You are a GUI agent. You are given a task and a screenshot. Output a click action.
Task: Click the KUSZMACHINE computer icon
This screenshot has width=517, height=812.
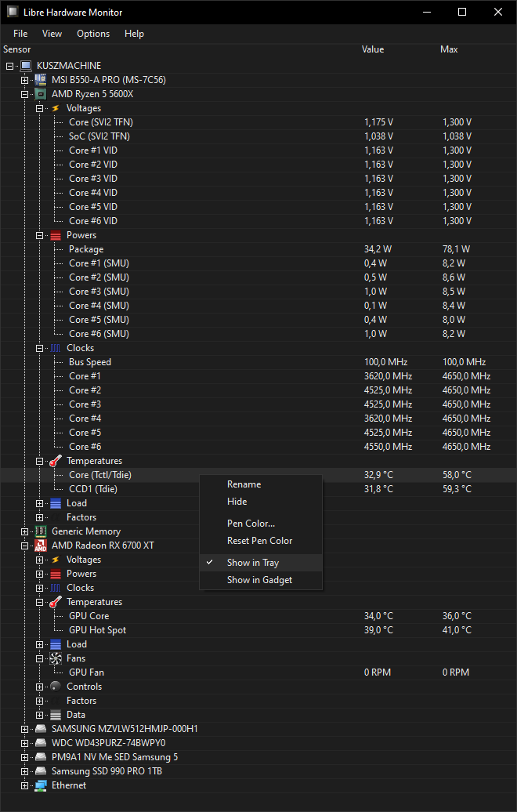[x=25, y=66]
